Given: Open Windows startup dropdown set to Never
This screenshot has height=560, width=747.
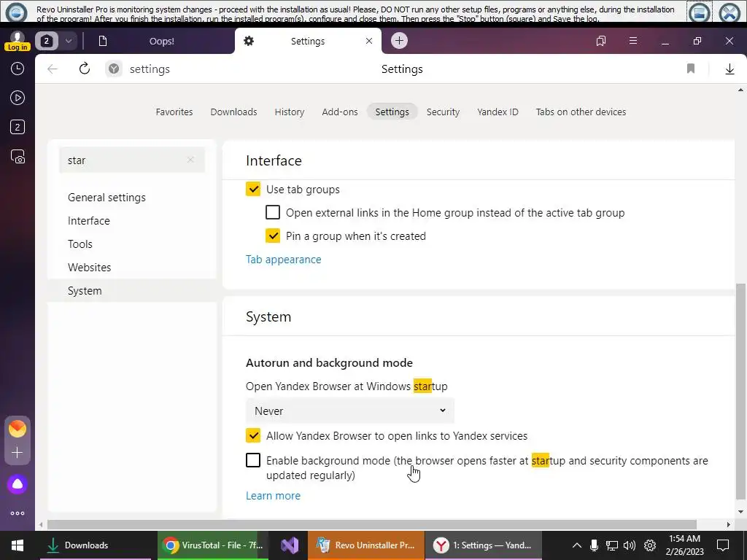Looking at the screenshot, I should (x=349, y=411).
